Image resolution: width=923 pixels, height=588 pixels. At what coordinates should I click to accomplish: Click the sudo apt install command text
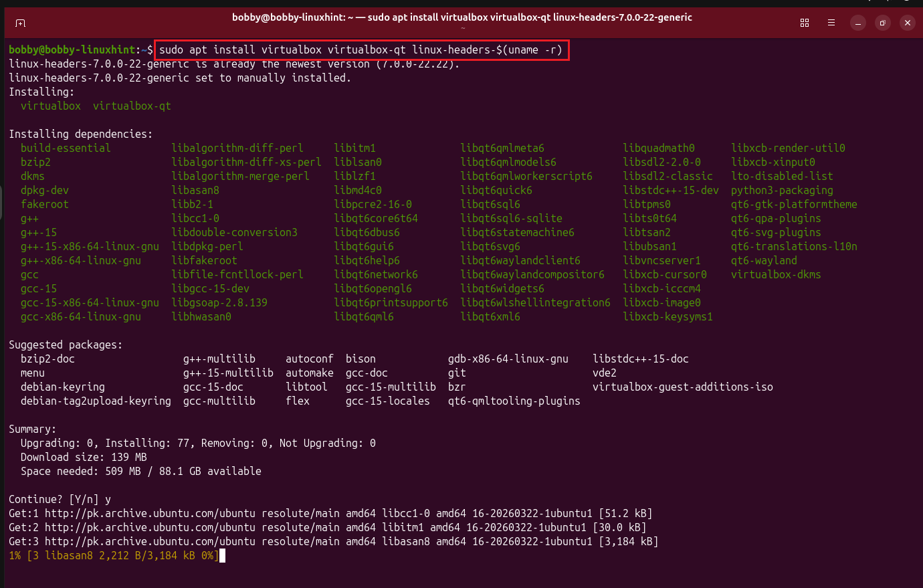[x=361, y=50]
